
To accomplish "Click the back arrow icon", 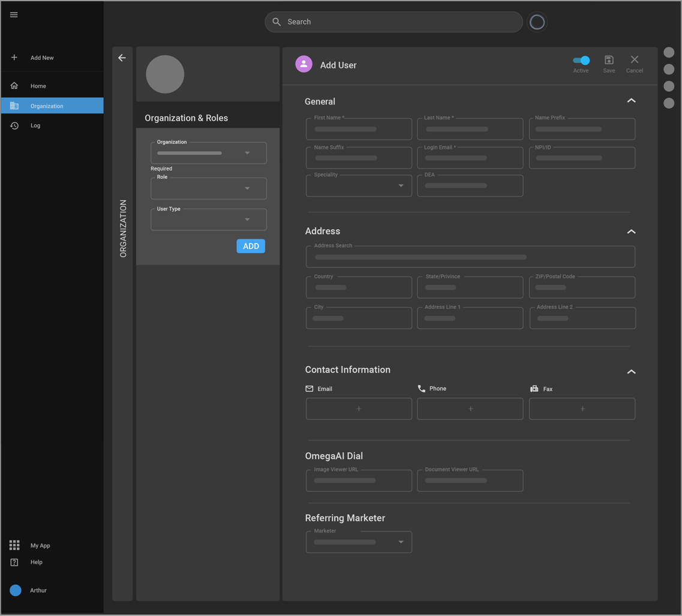I will pos(122,58).
